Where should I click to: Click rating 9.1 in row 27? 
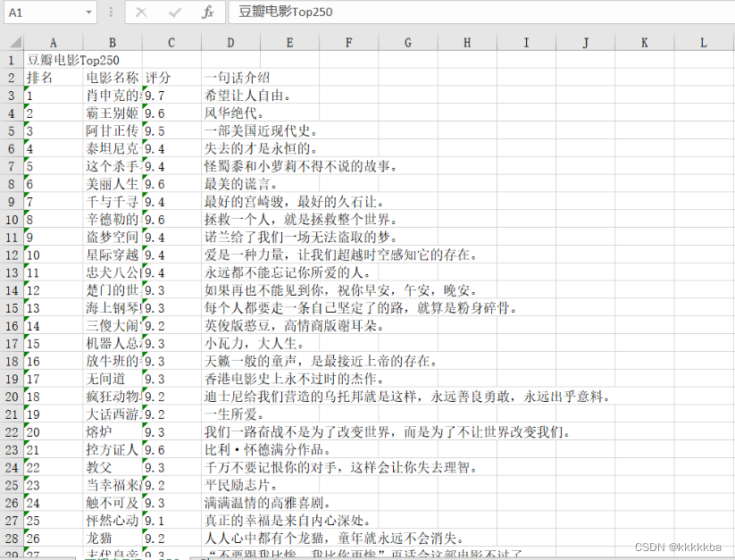tap(171, 521)
